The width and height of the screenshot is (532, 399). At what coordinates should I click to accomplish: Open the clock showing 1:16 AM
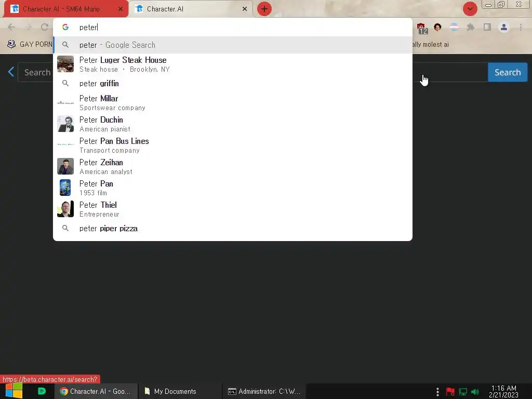[504, 392]
